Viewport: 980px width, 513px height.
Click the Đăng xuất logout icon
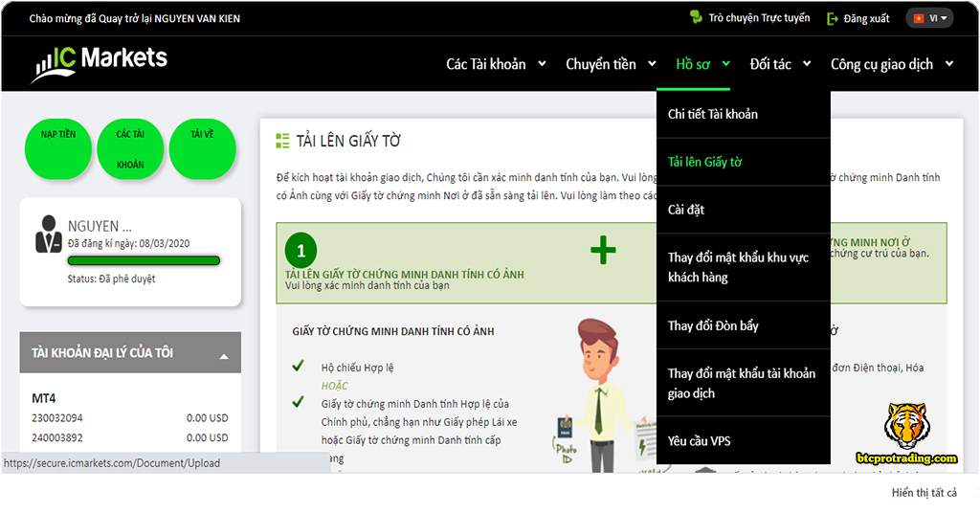tap(833, 18)
